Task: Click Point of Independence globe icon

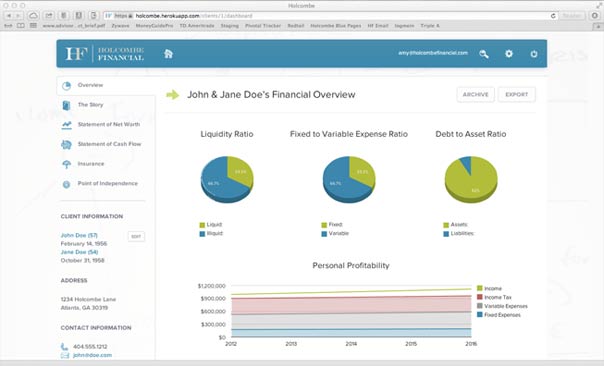Action: (66, 184)
